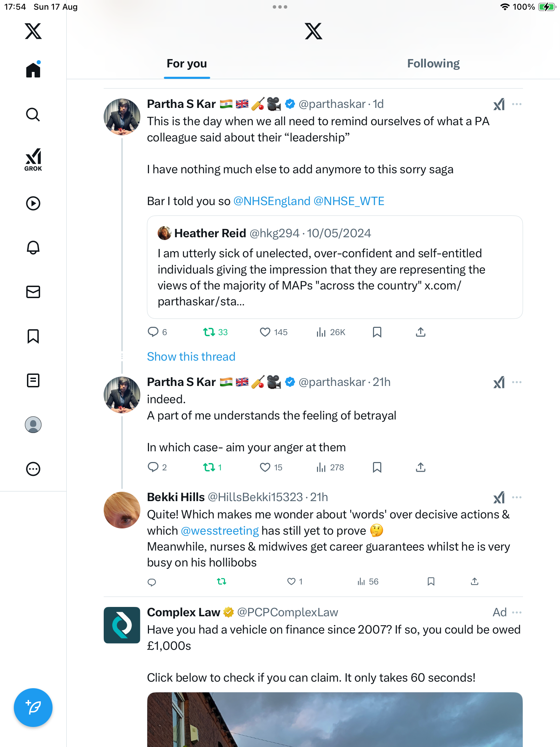Viewport: 560px width, 747px height.
Task: Open Messages envelope in sidebar
Action: 33,292
